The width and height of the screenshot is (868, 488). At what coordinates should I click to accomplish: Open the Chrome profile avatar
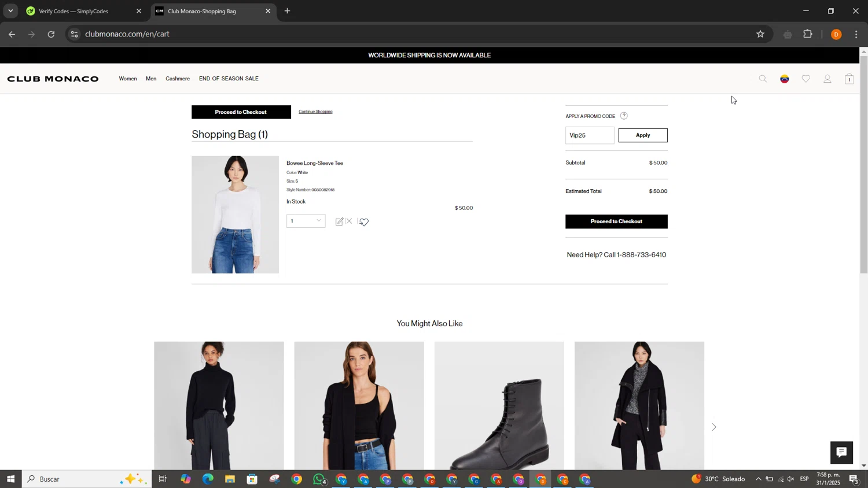pyautogui.click(x=836, y=35)
